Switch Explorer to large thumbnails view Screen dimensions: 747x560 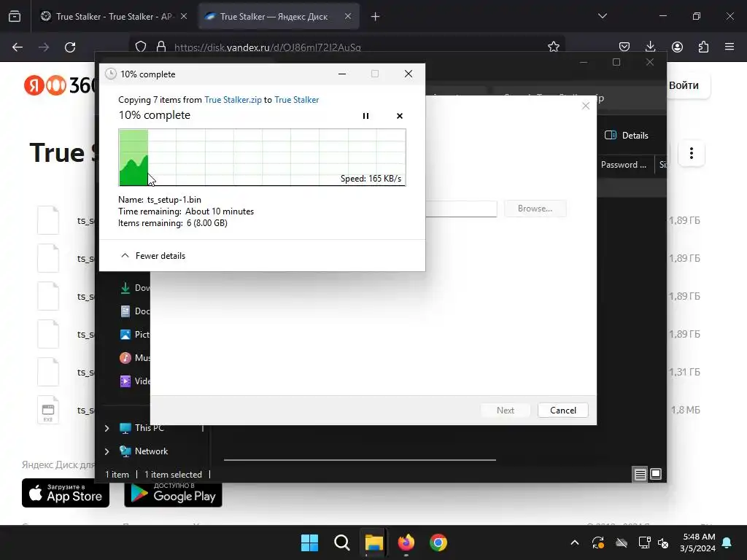pyautogui.click(x=656, y=474)
